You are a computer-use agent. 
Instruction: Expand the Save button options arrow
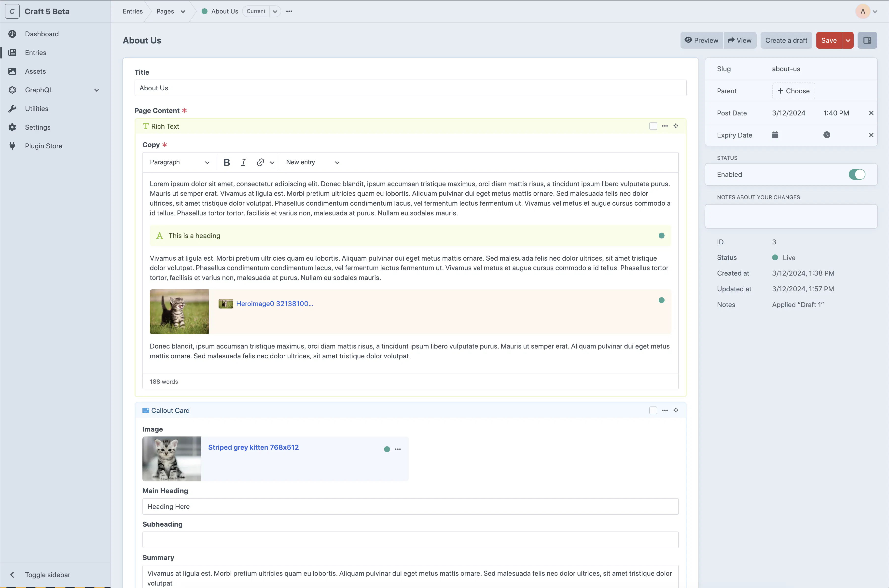click(848, 41)
